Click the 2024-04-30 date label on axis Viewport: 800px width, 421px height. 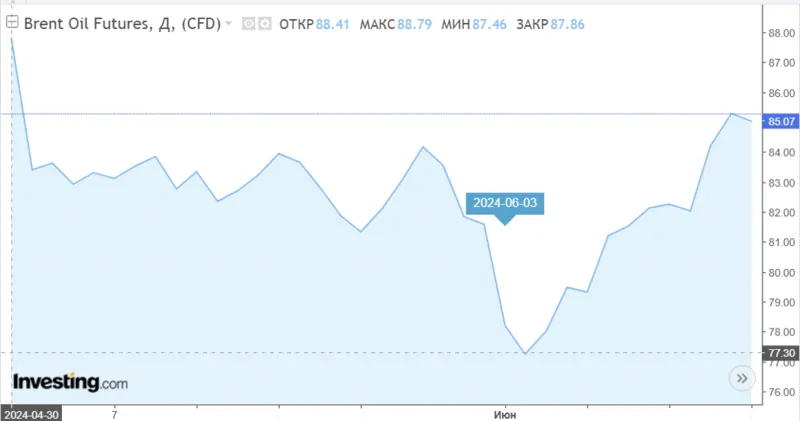tap(32, 413)
